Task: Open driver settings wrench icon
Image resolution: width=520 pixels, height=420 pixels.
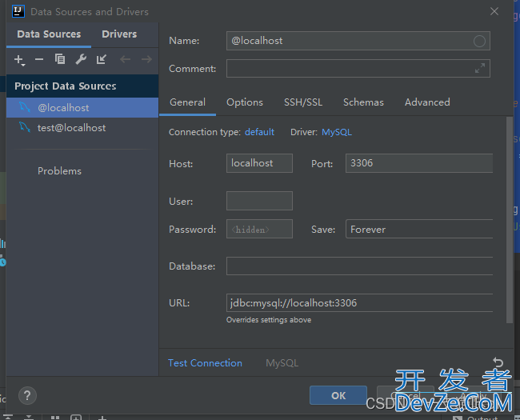Action: pyautogui.click(x=81, y=59)
